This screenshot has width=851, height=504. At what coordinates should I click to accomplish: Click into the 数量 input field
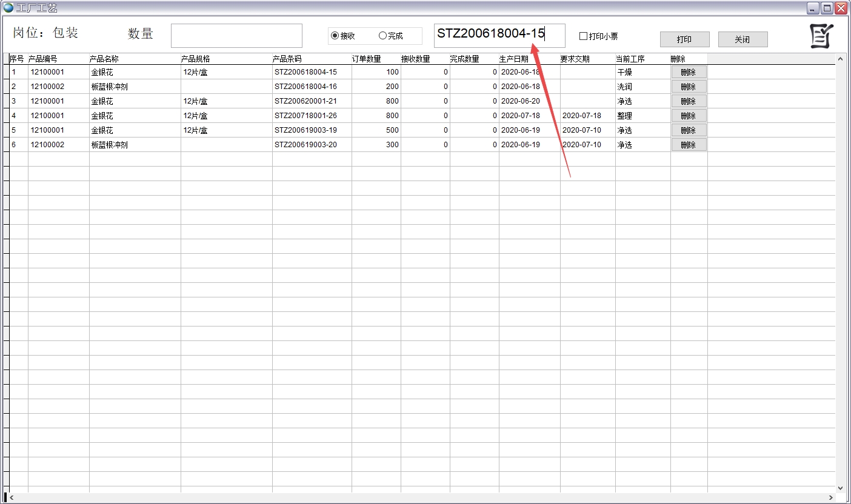[x=236, y=36]
